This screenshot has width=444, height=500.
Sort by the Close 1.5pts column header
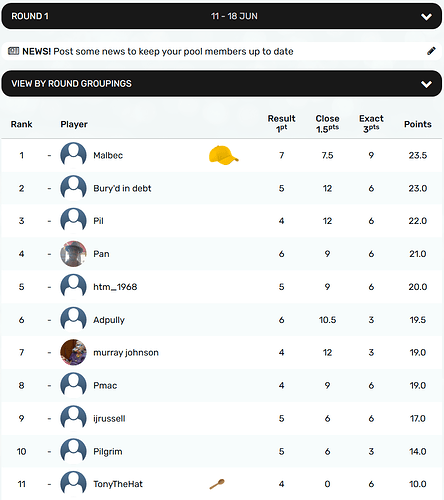(x=327, y=124)
